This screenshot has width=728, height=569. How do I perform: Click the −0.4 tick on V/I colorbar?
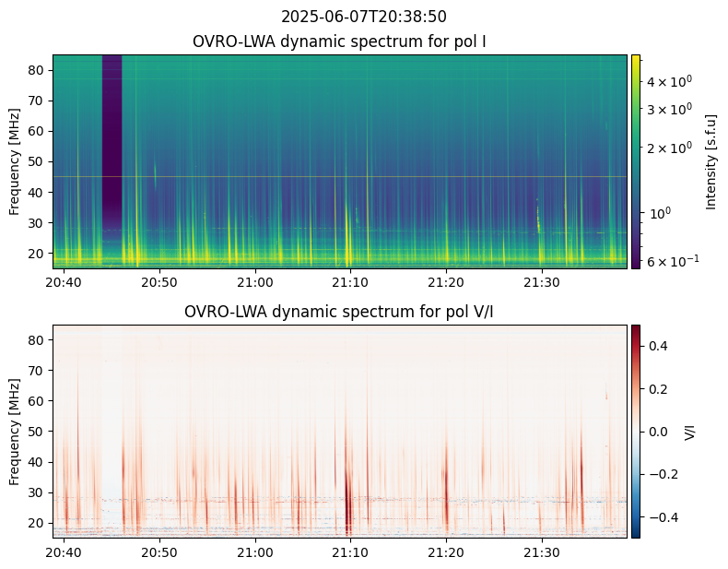663,516
